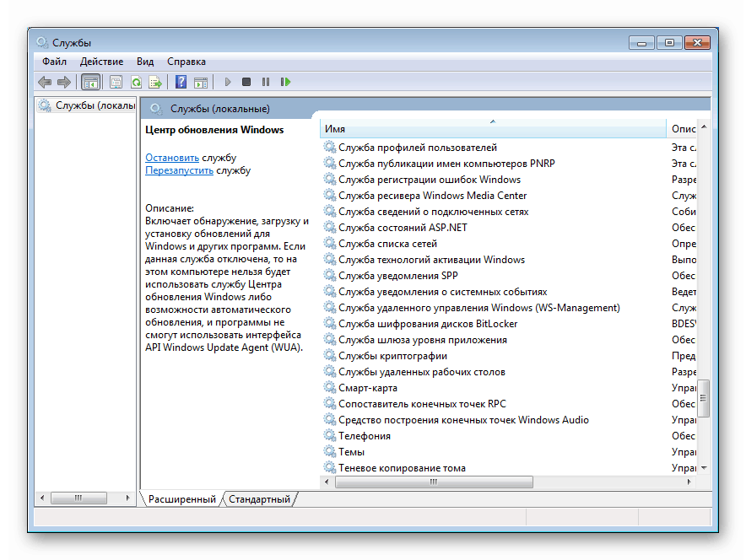Stop the service with the stop icon
The image size is (746, 560).
tap(246, 82)
